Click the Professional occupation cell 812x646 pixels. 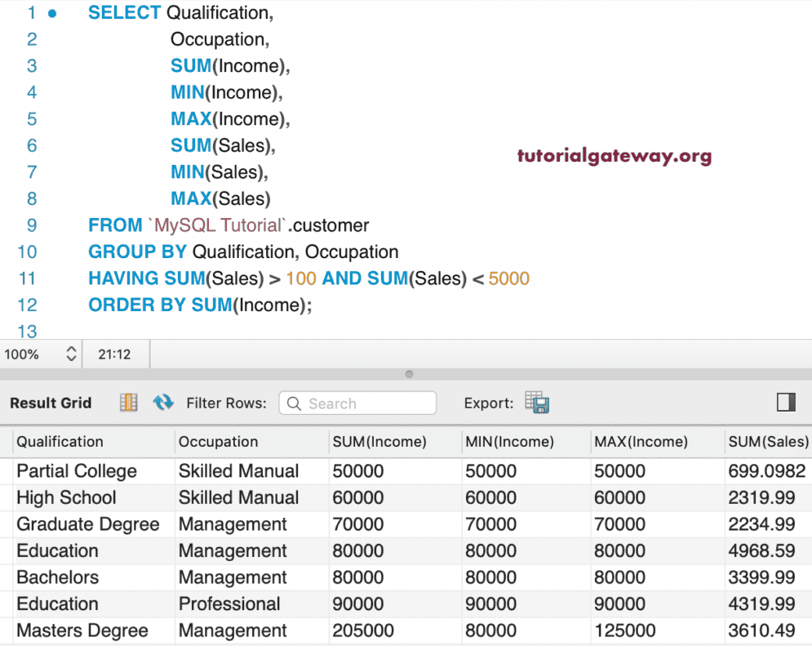click(229, 604)
